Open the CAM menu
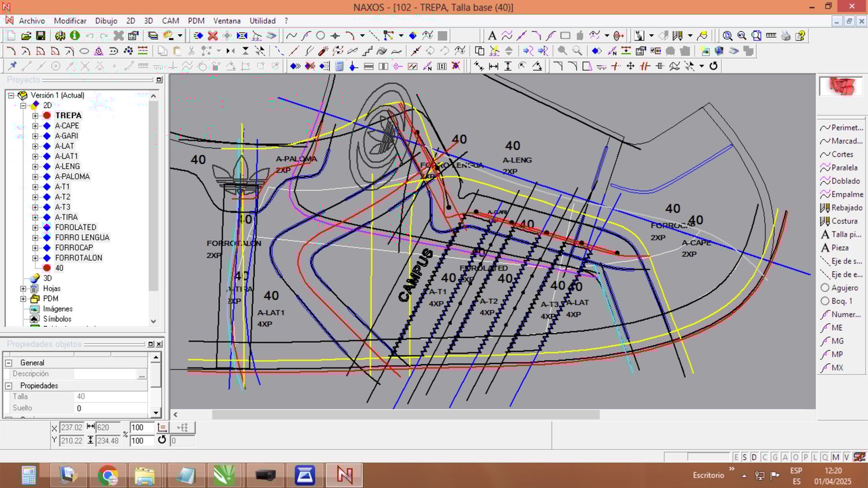The width and height of the screenshot is (868, 488). click(170, 21)
